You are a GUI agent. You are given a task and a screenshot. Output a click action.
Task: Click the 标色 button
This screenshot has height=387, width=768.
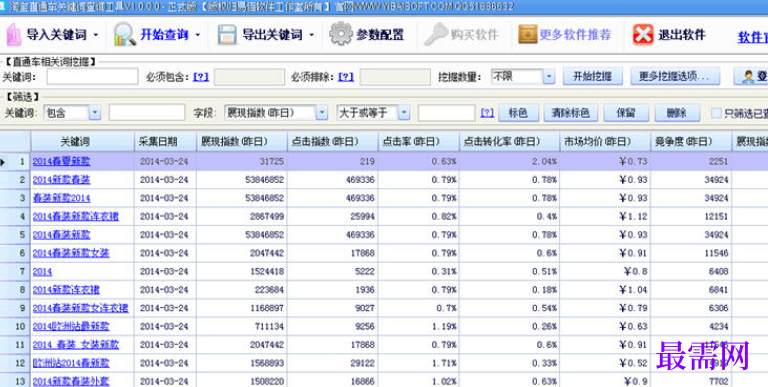[518, 113]
